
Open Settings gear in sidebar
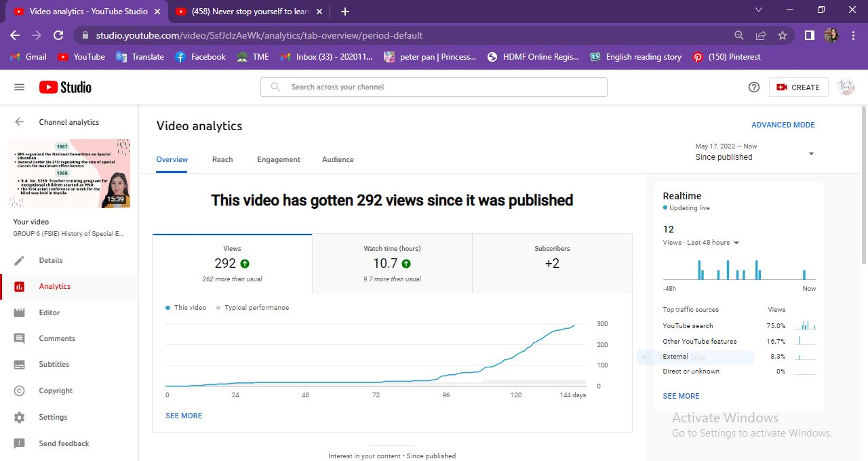[19, 418]
